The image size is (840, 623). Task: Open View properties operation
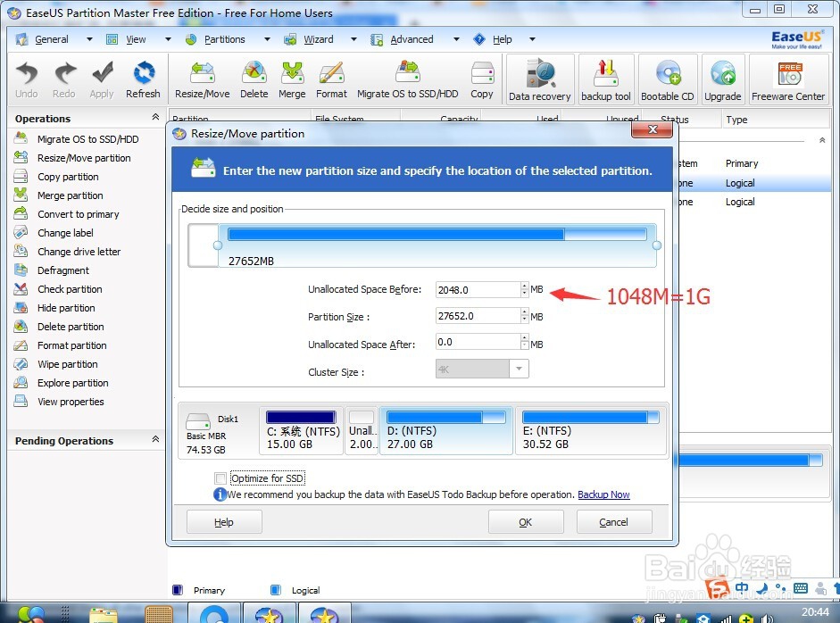pyautogui.click(x=59, y=402)
